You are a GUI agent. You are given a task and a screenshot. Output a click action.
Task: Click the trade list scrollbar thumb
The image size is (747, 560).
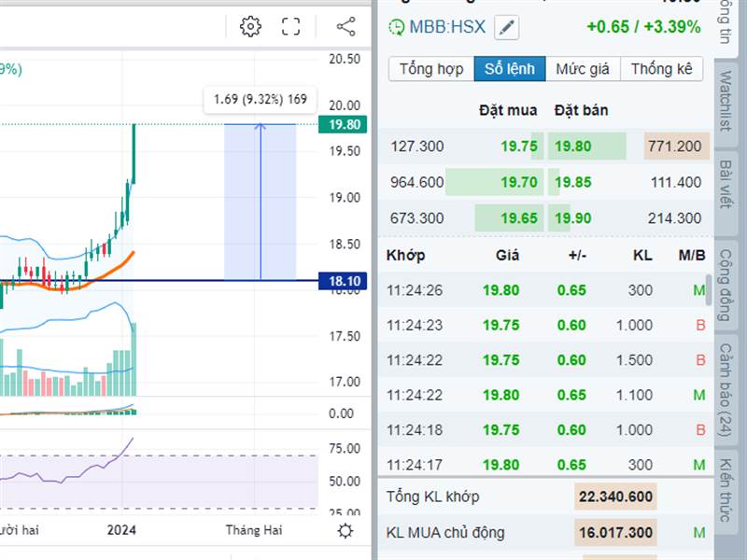click(709, 290)
